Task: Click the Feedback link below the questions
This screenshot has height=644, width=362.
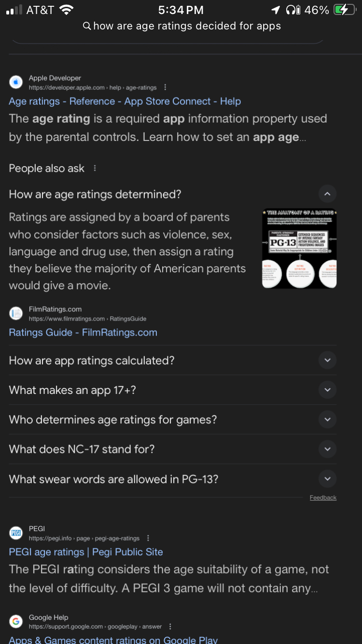Action: click(323, 498)
